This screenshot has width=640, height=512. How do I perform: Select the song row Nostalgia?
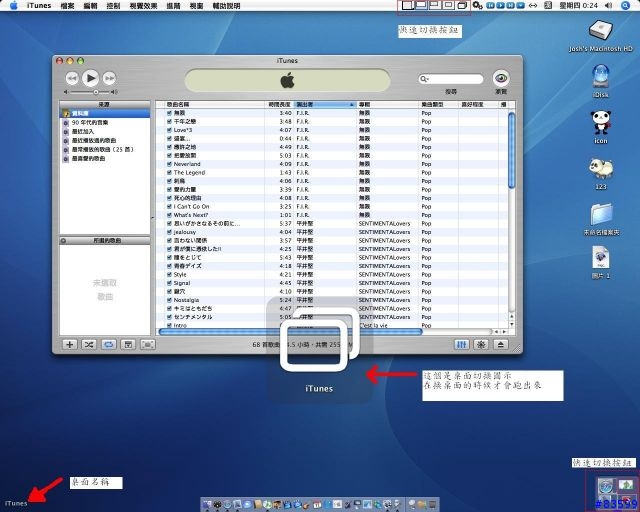point(332,300)
